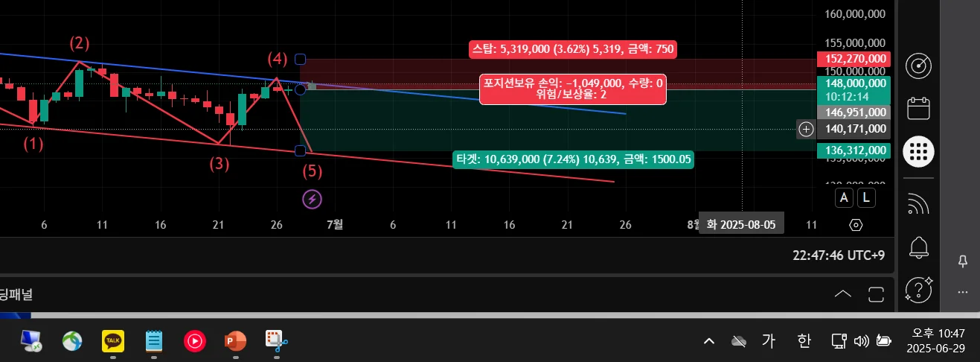Open help center question mark icon

click(x=919, y=289)
